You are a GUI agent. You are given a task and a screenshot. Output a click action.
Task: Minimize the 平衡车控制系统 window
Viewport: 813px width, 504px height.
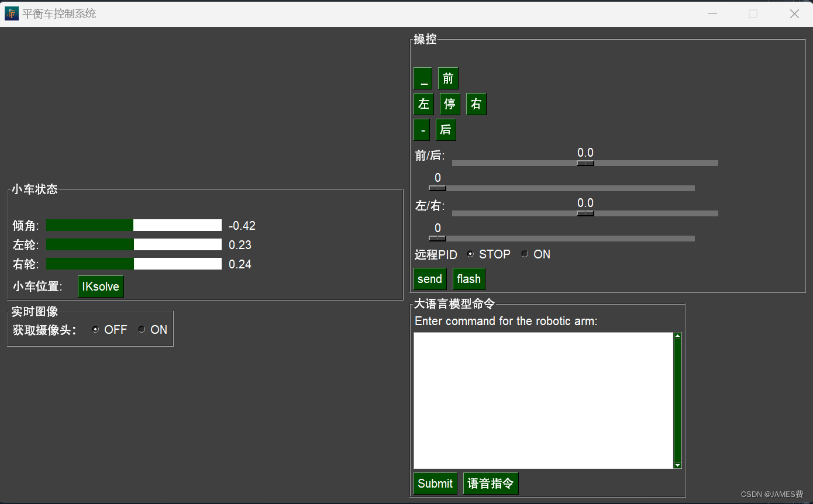point(712,13)
